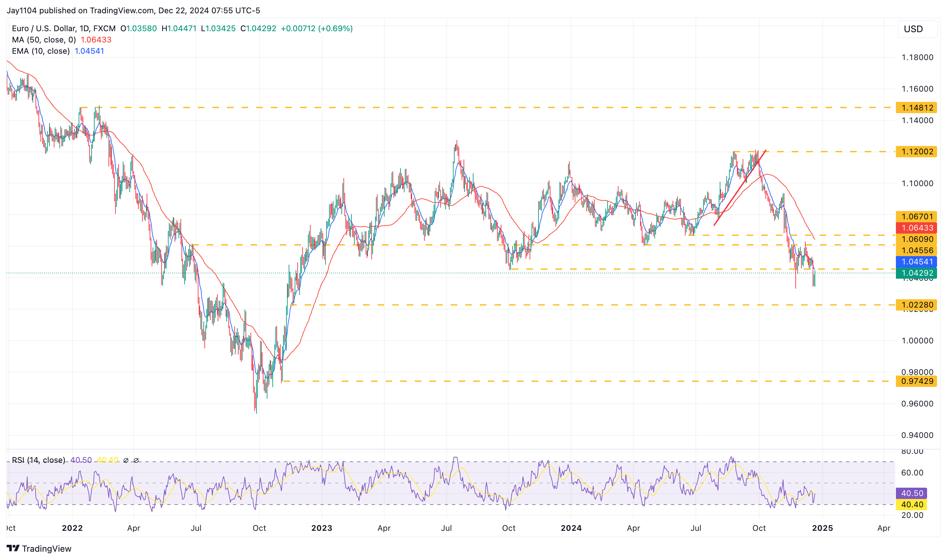Click the 40.50 value in RSI legend
This screenshot has height=560, width=947.
[81, 460]
